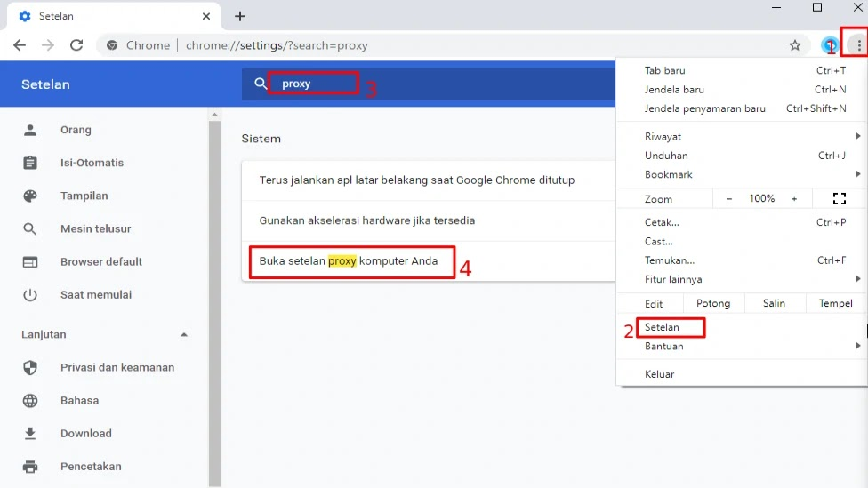
Task: Select Tab baru from menu
Action: [x=742, y=70]
